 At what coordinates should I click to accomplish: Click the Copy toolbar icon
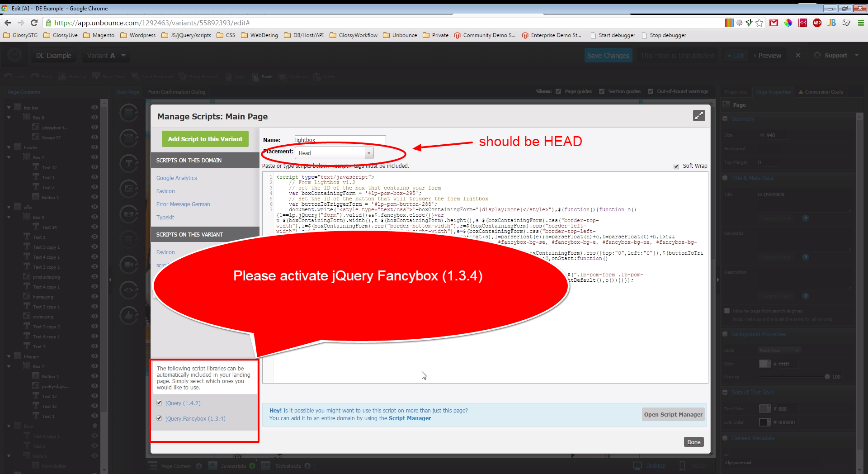(228, 76)
